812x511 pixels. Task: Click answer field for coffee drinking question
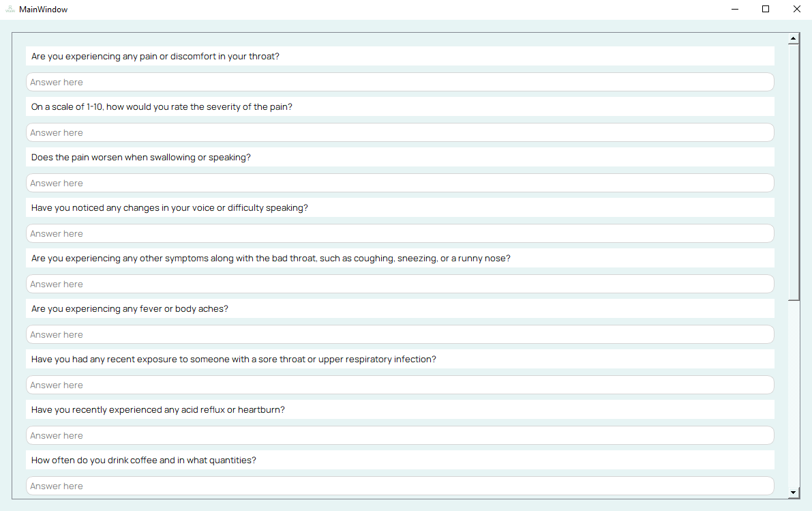click(400, 486)
